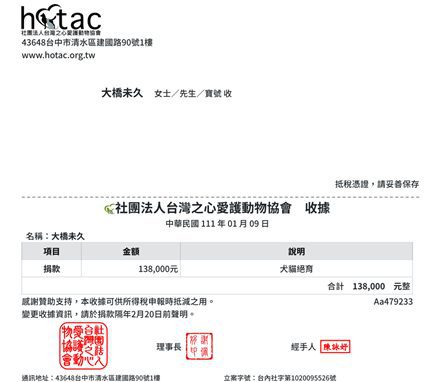Screen dimensions: 438x382
Task: Click the large red association seal
Action: (x=83, y=345)
